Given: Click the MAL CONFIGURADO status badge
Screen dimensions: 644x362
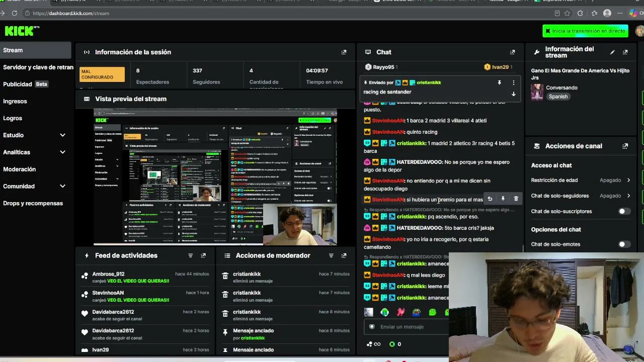Looking at the screenshot, I should pyautogui.click(x=102, y=74).
